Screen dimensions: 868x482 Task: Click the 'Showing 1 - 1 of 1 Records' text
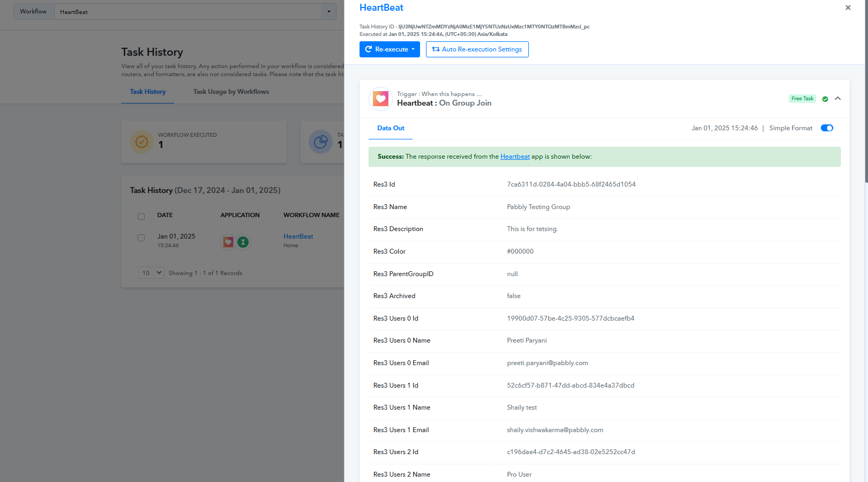[x=206, y=273]
